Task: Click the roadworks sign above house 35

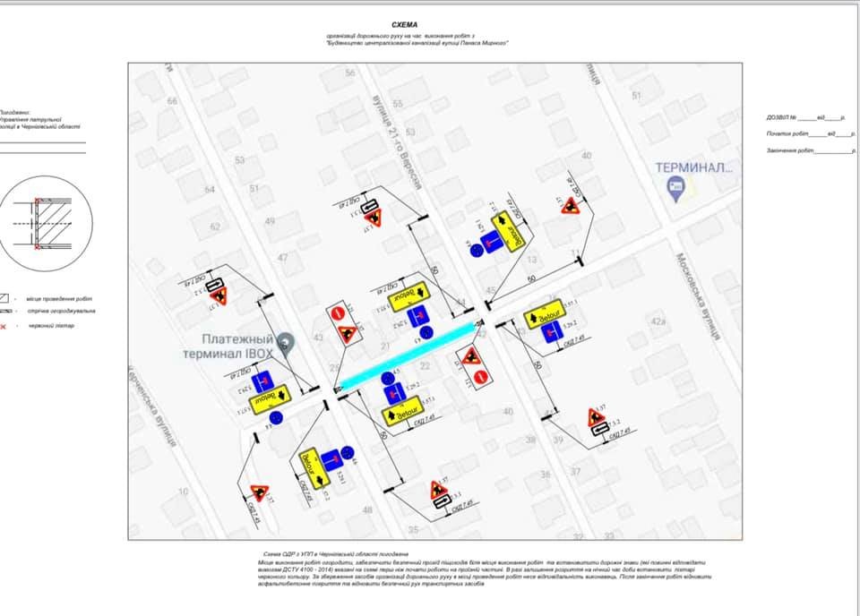Action: (439, 490)
